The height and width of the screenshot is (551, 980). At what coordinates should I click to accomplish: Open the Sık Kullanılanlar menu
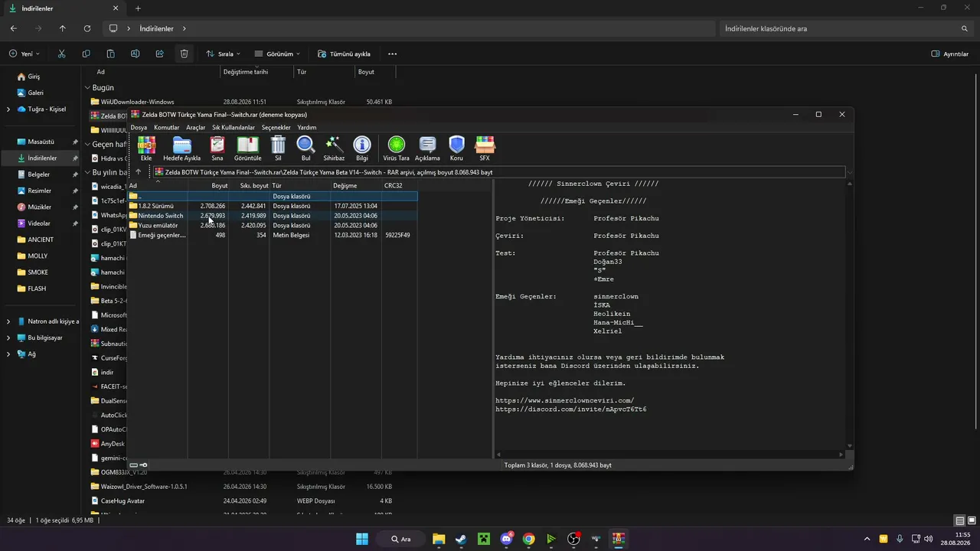[234, 128]
